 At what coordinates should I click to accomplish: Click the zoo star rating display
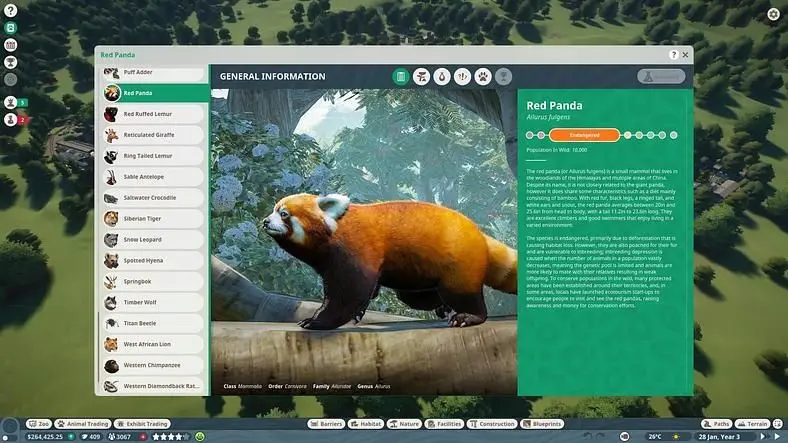click(171, 437)
